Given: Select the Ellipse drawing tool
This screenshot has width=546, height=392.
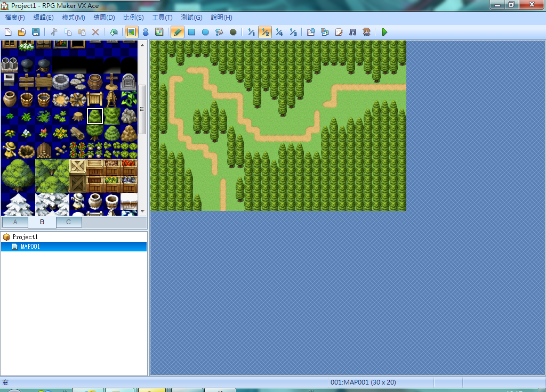Looking at the screenshot, I should 205,32.
